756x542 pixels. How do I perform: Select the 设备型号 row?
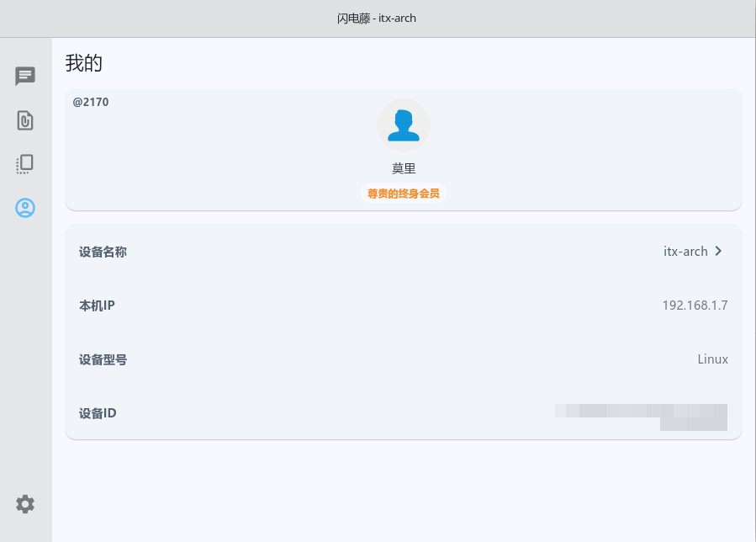404,359
